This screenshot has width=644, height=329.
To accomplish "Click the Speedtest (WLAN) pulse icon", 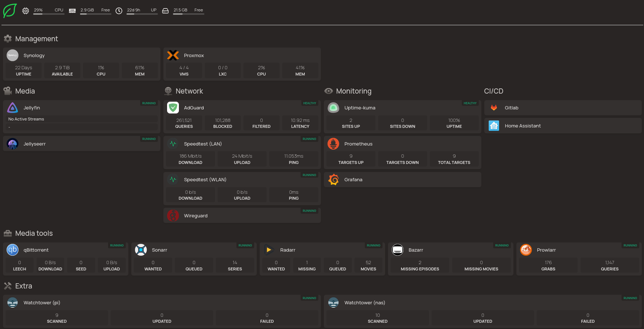I will pyautogui.click(x=173, y=179).
